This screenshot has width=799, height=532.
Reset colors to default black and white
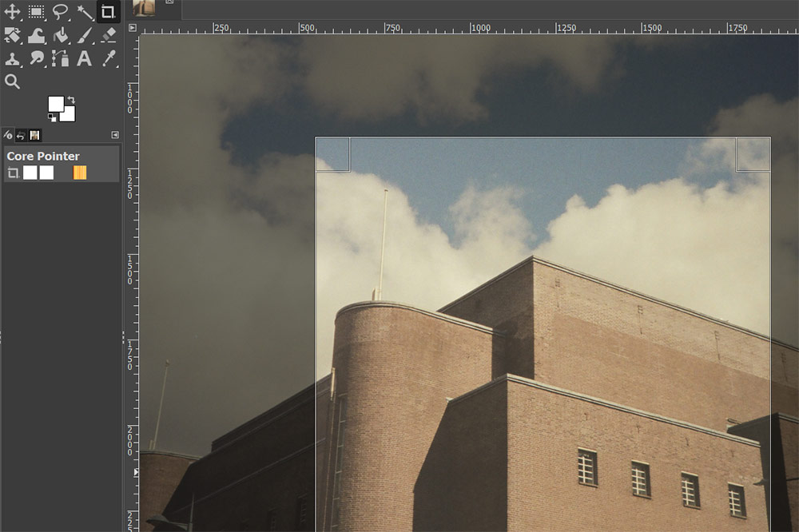[52, 117]
